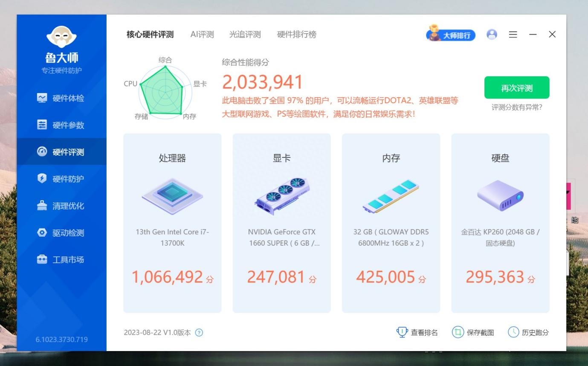Close the 鲁大师 window

pyautogui.click(x=552, y=35)
